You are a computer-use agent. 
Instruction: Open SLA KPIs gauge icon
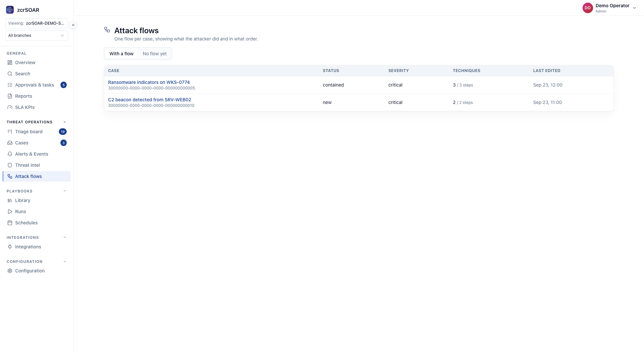(x=10, y=107)
